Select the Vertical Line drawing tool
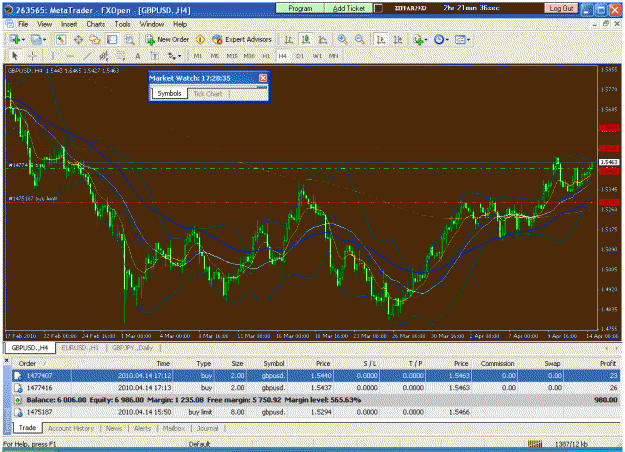 (x=52, y=56)
